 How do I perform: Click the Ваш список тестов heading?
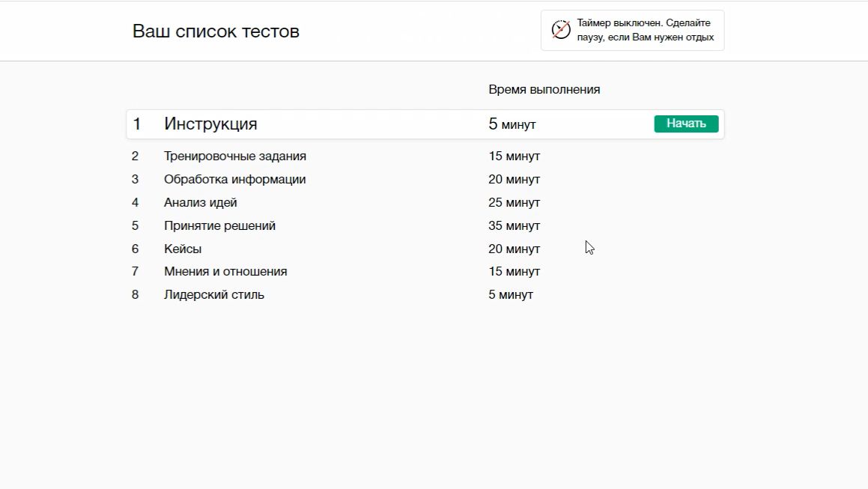click(x=216, y=31)
